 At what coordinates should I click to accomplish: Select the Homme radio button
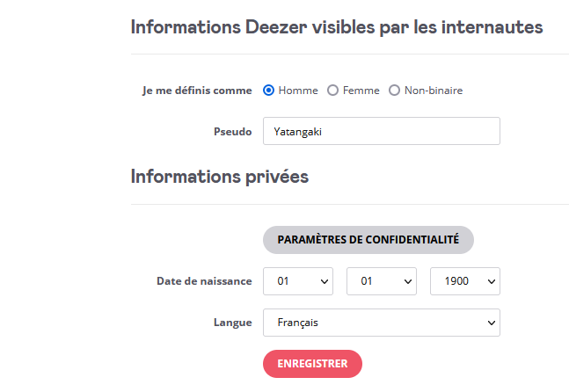269,90
